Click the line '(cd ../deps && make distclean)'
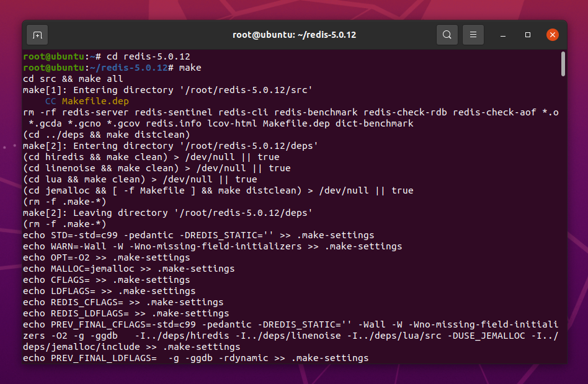Image resolution: width=588 pixels, height=384 pixels. [107, 135]
